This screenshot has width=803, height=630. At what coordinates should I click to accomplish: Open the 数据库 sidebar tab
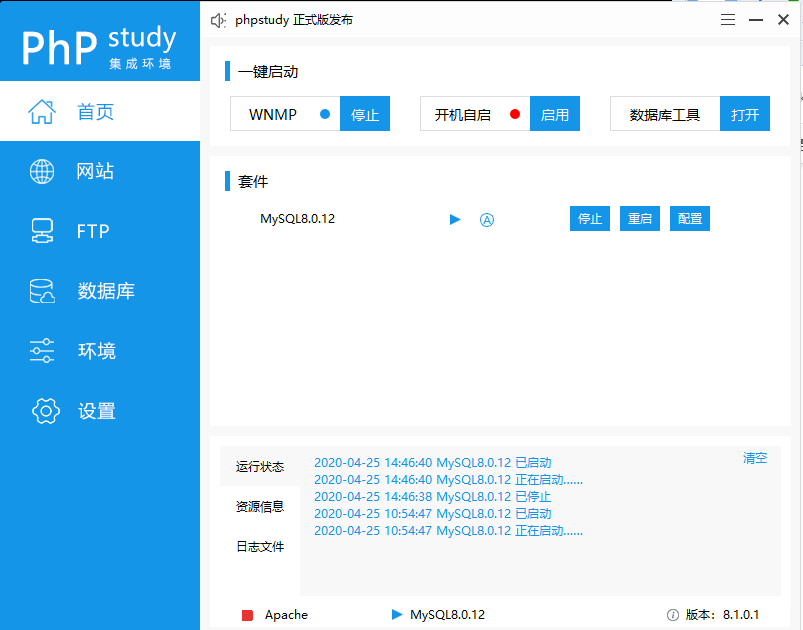[100, 291]
